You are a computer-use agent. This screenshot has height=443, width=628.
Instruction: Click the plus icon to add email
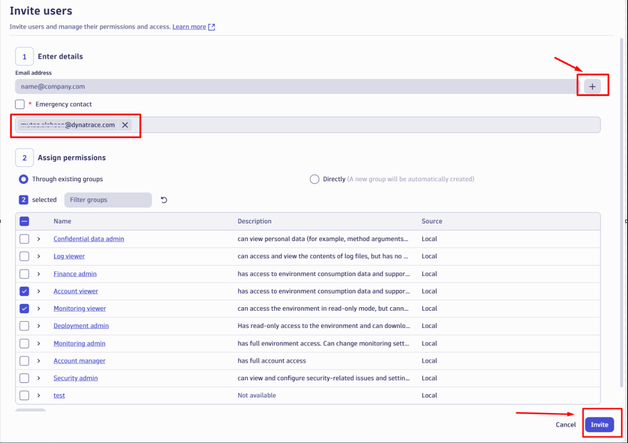[x=592, y=87]
